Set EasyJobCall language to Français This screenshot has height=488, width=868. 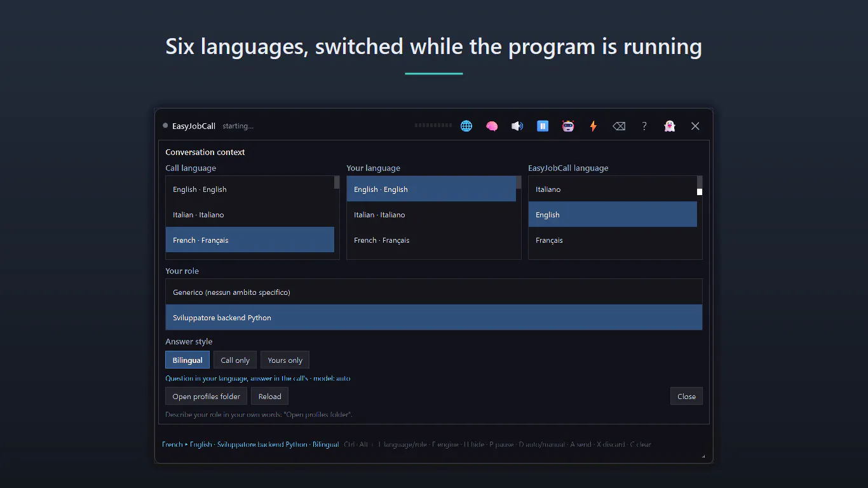613,240
